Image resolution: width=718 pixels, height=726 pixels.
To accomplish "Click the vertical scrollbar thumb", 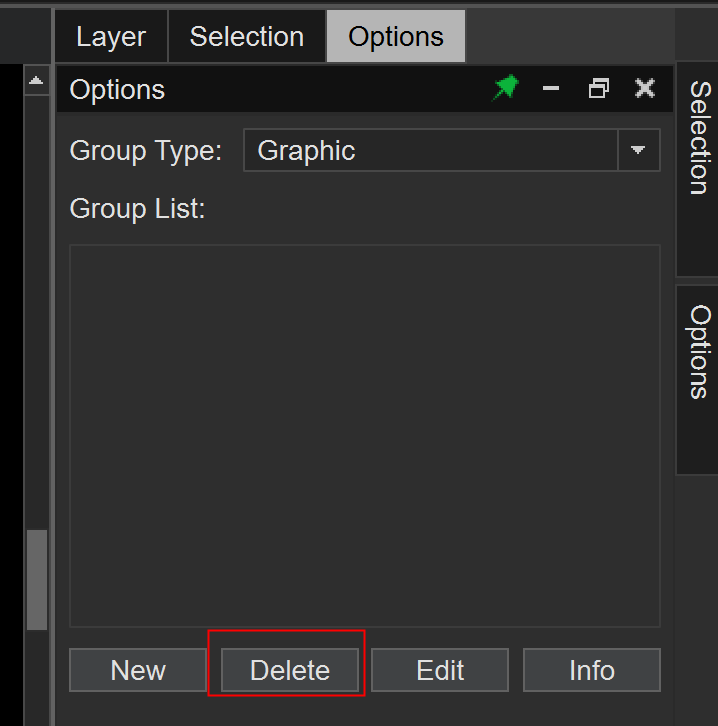I will (37, 580).
